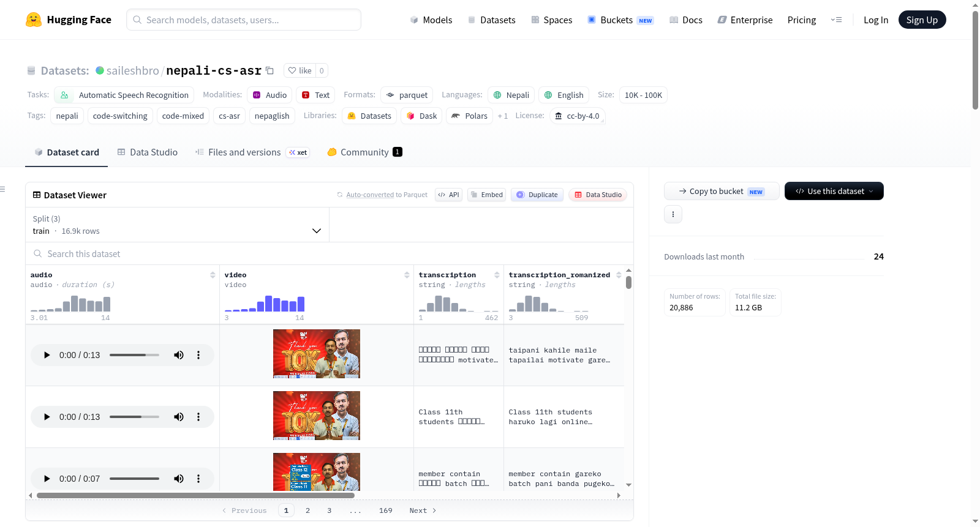
Task: Select Datasets library tag
Action: click(x=369, y=116)
